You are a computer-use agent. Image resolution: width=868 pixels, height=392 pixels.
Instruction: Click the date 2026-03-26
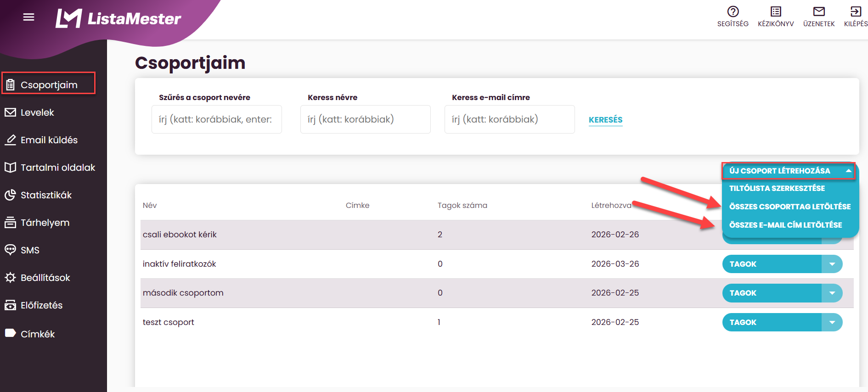pyautogui.click(x=615, y=264)
